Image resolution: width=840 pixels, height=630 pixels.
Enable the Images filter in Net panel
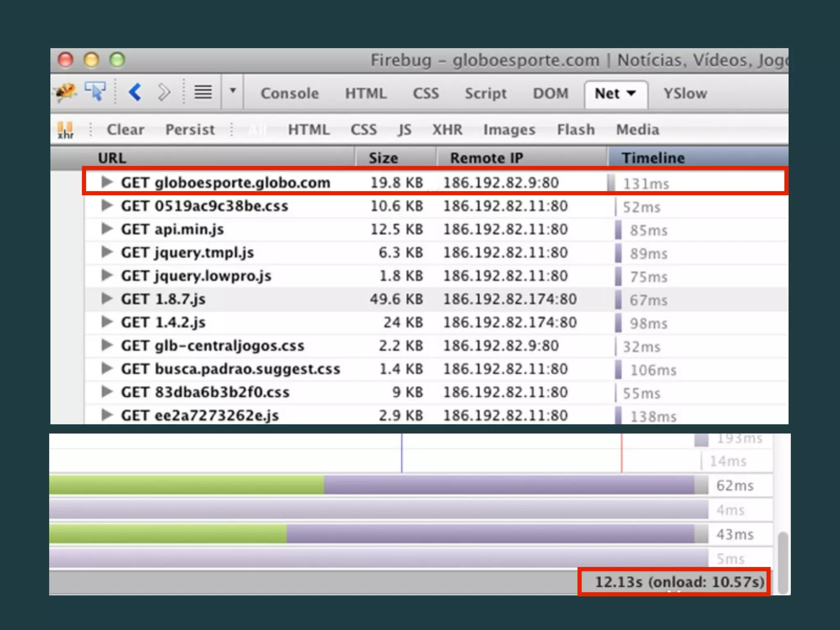coord(509,130)
